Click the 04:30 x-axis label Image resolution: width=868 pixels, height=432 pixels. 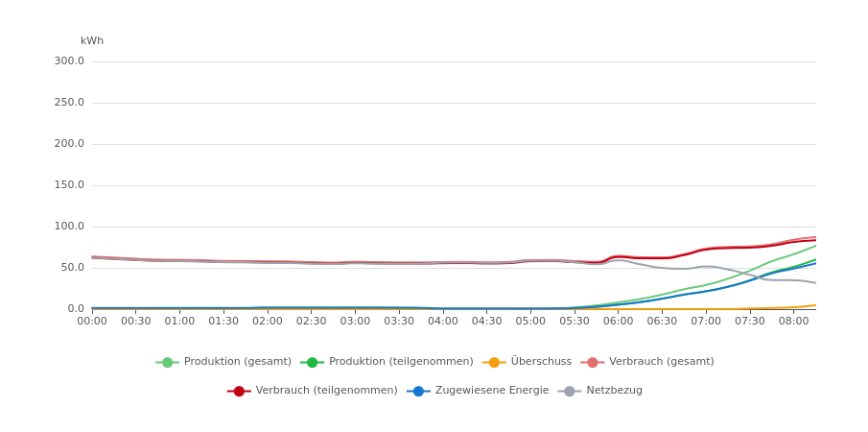tap(486, 322)
